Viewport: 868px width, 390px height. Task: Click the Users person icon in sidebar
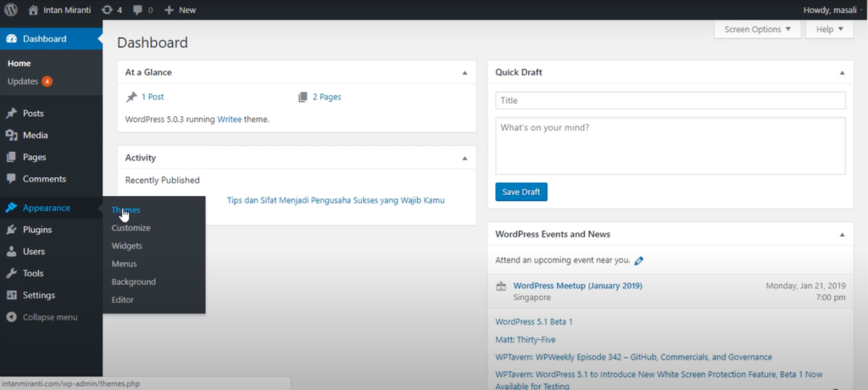coord(11,252)
